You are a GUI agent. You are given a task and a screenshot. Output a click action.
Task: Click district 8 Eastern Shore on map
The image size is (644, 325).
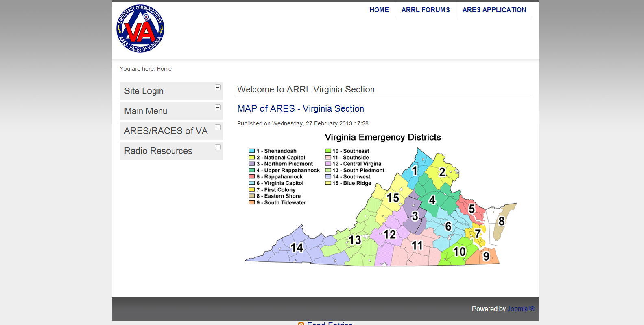pos(501,221)
